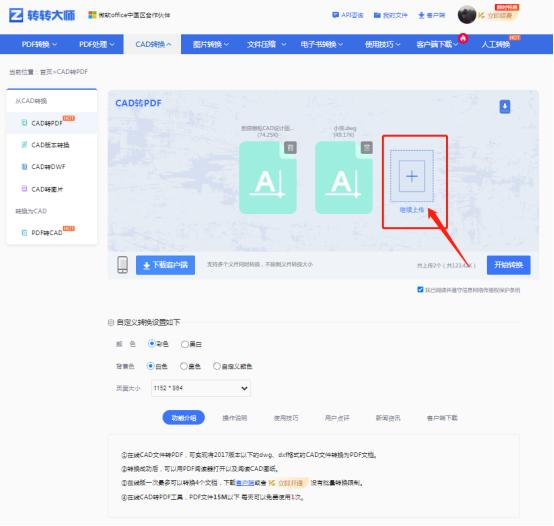Select the 黑色 background radio option
The width and height of the screenshot is (554, 526).
click(184, 366)
